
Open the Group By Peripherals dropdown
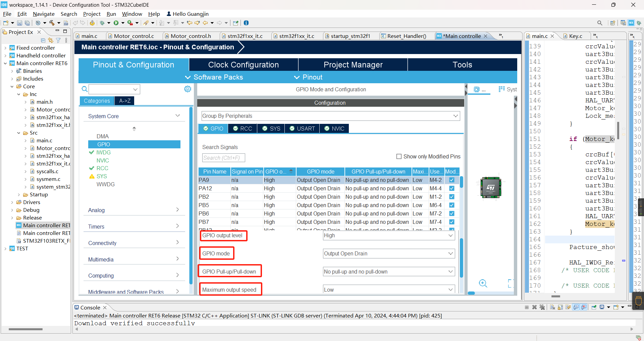coord(330,116)
